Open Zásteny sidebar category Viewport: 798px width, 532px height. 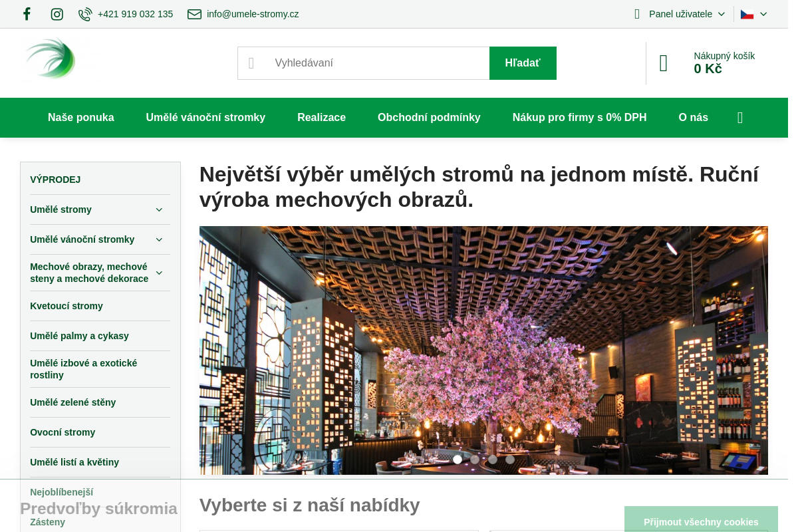point(47,522)
